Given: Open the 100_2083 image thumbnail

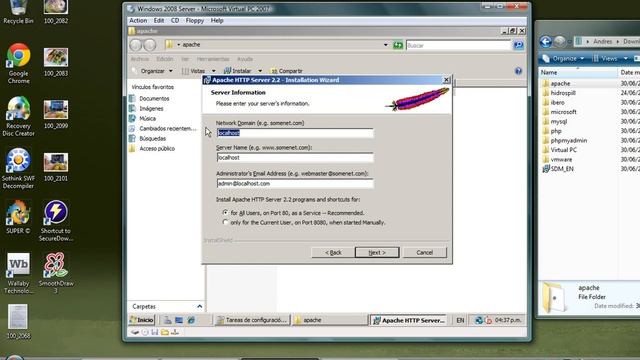Looking at the screenshot, I should point(56,62).
